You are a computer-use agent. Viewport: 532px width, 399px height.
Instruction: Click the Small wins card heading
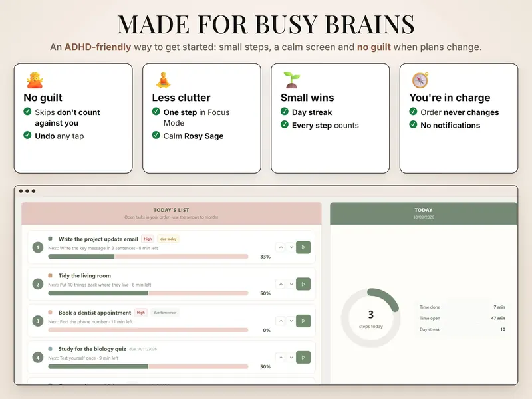point(307,98)
